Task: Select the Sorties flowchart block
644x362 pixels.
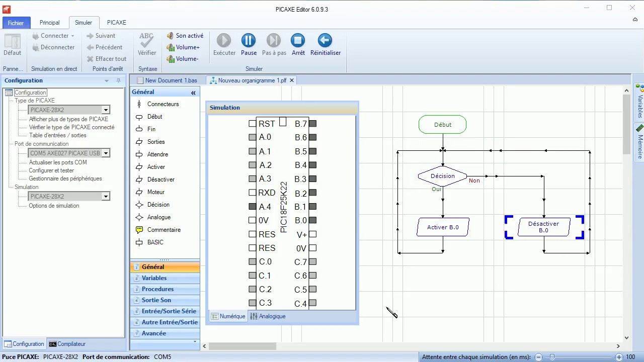Action: click(x=150, y=142)
